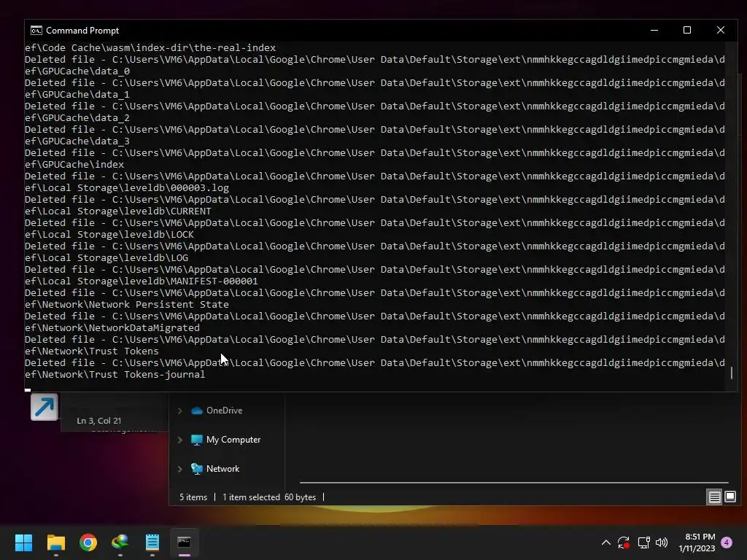Viewport: 747px width, 560px height.
Task: Click the '000003.log' output line
Action: click(x=127, y=188)
